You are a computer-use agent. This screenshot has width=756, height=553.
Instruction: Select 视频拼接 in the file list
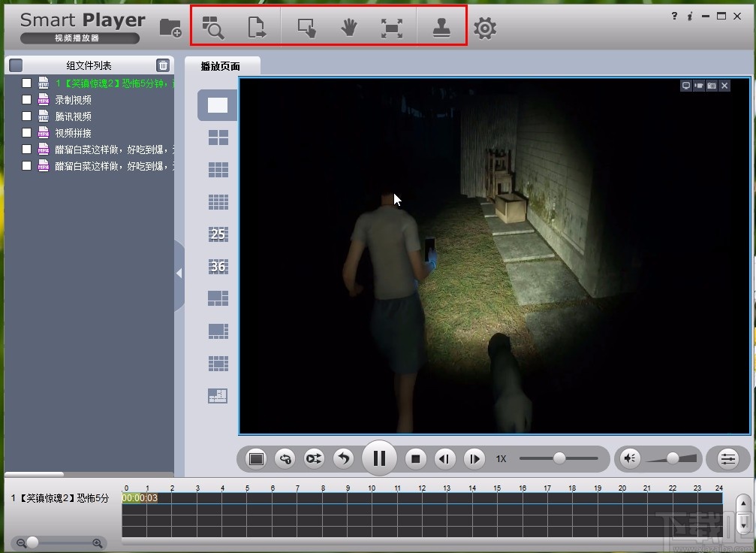tap(73, 133)
